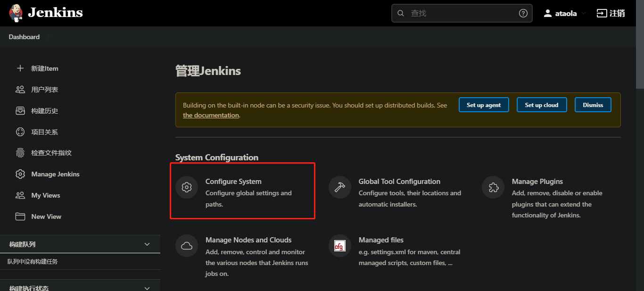
Task: Click the gear icon beside Manage Jenkins
Action: [x=20, y=174]
